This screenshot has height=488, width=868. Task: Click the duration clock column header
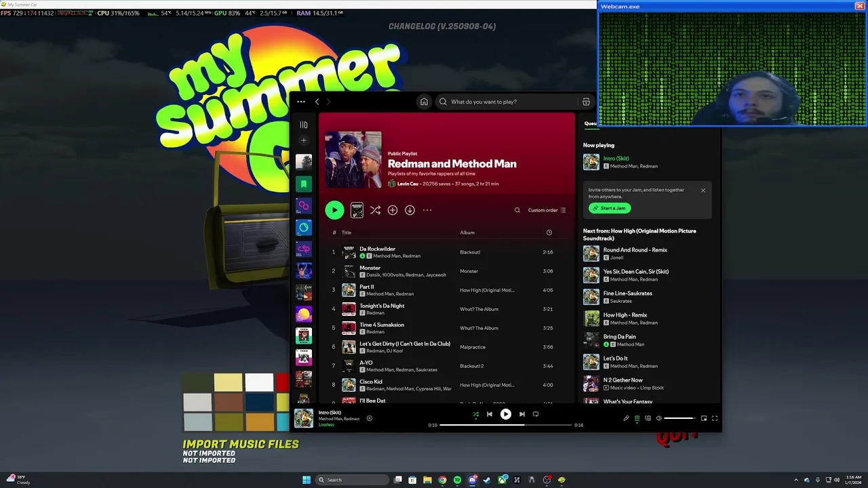549,232
